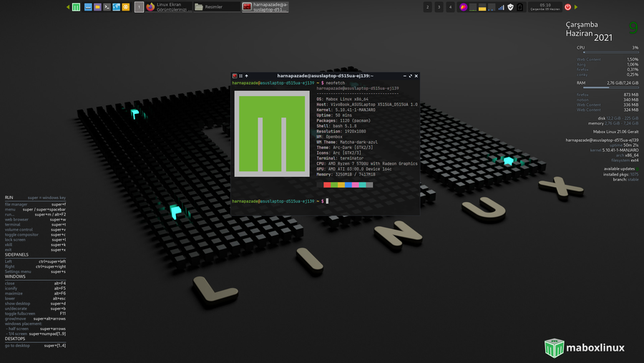
Task: Open the flame icon in system tray
Action: pyautogui.click(x=463, y=7)
